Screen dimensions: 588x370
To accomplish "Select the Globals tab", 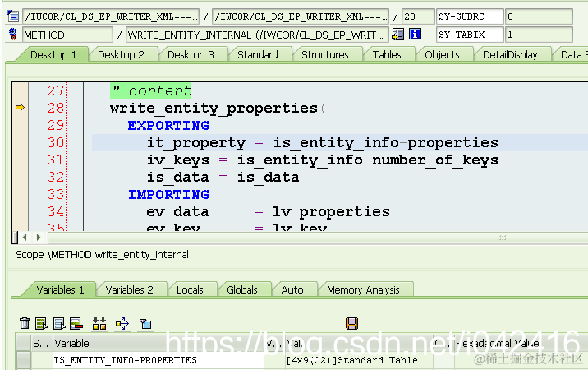I will pyautogui.click(x=242, y=289).
